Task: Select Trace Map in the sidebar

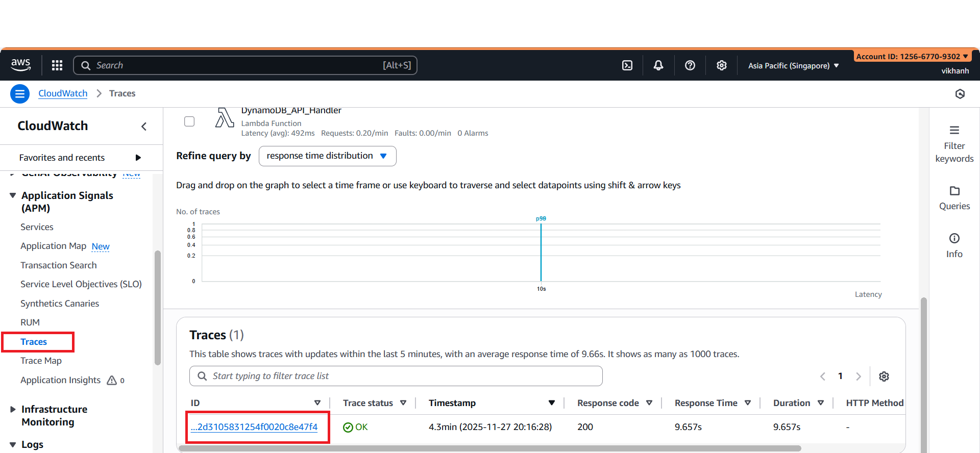Action: tap(41, 361)
